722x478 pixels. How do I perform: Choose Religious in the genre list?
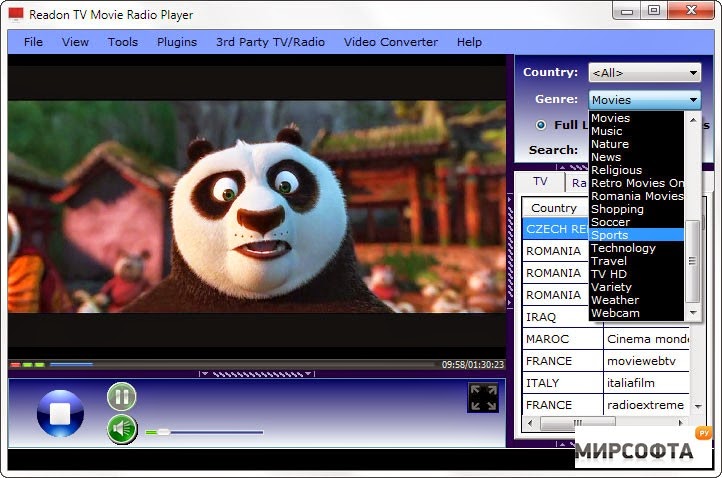(636, 170)
